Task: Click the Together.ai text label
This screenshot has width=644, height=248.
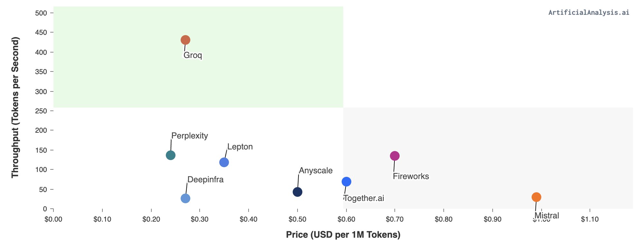Action: pos(364,198)
